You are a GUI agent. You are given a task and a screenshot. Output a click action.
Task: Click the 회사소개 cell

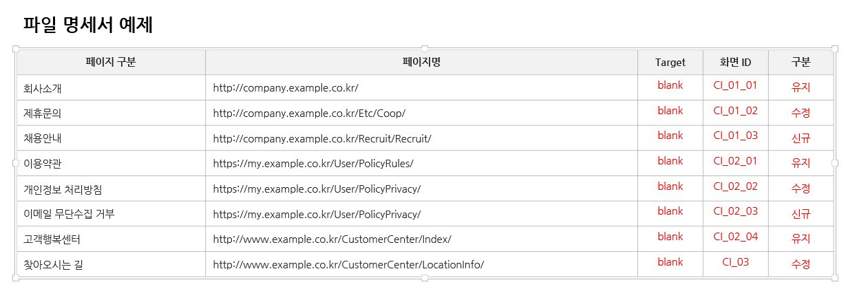(x=111, y=87)
